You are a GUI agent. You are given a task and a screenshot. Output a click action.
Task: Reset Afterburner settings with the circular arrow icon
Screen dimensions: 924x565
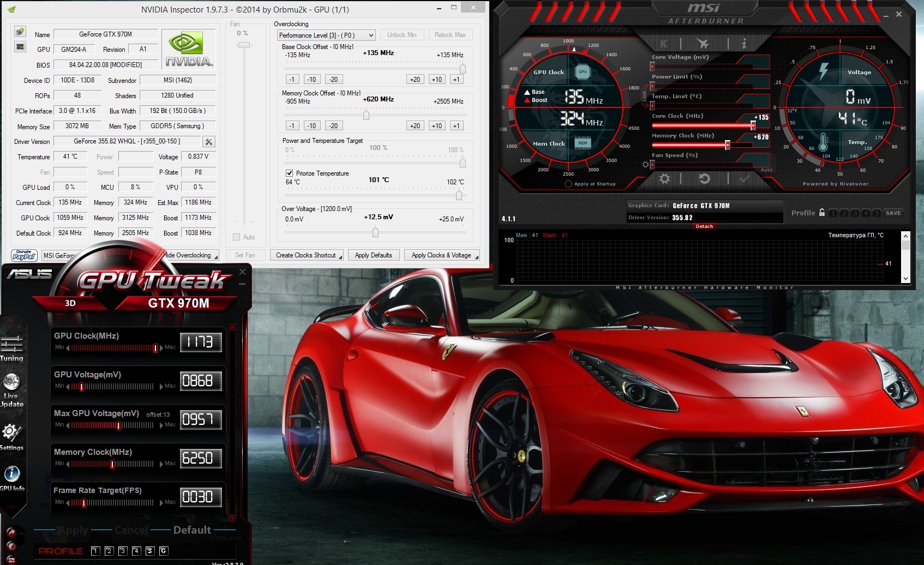pos(704,178)
